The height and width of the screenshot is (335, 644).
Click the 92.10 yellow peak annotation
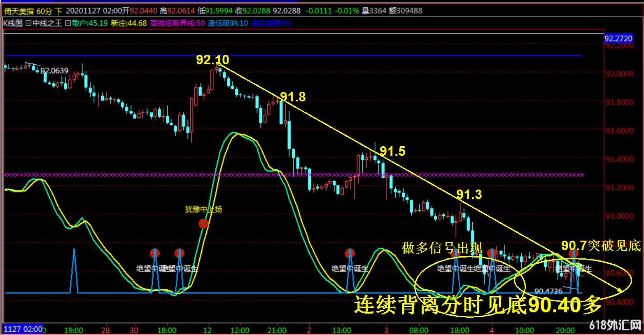point(212,60)
